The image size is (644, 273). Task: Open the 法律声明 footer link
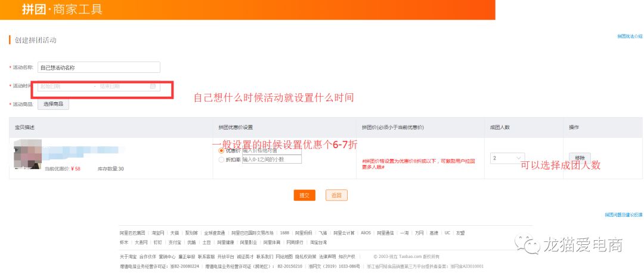tap(328, 256)
